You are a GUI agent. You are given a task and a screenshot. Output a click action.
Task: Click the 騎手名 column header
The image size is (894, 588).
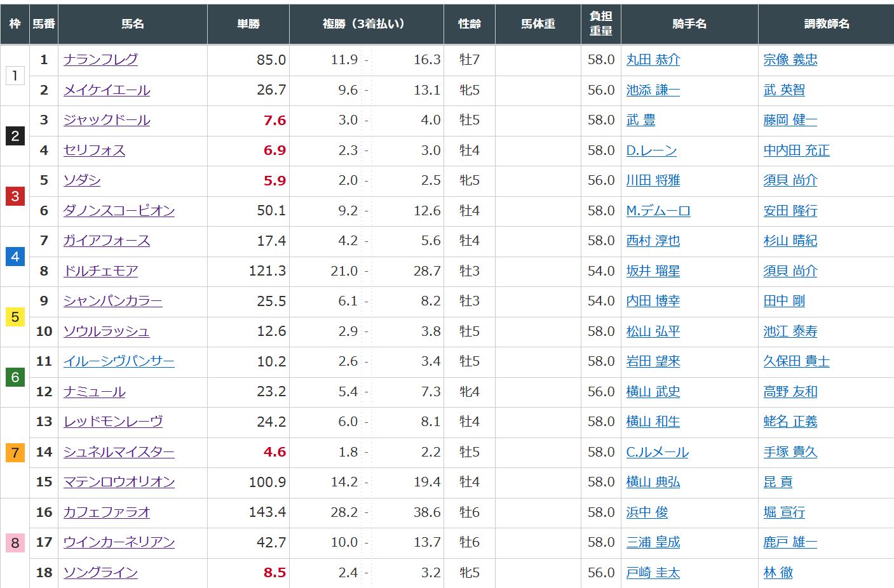(x=689, y=23)
